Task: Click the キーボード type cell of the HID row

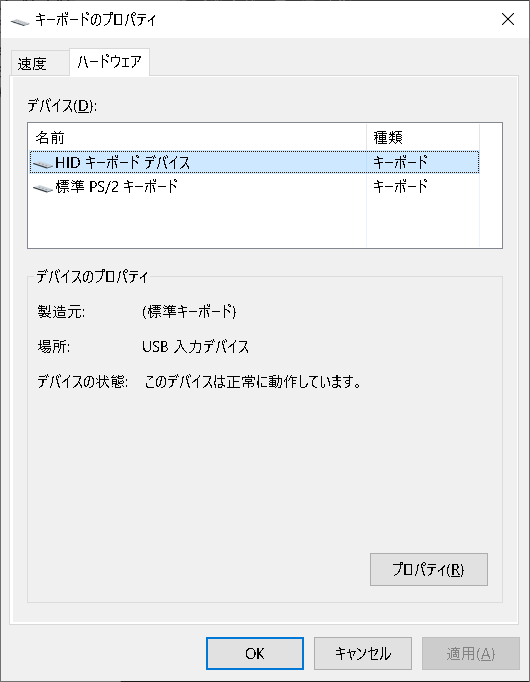Action: click(400, 162)
